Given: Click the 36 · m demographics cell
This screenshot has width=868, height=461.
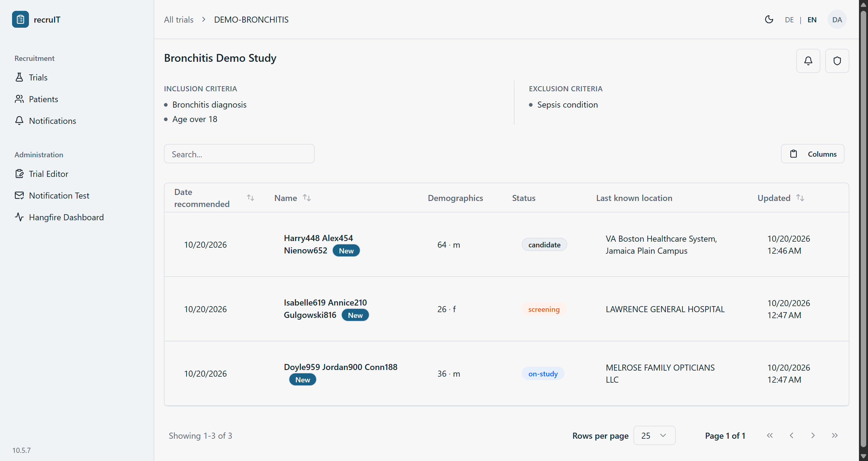Looking at the screenshot, I should (x=448, y=373).
